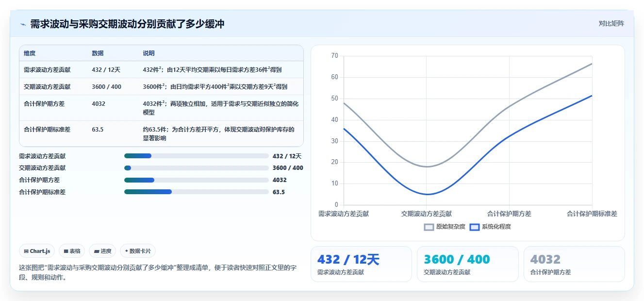This screenshot has height=301, width=644.
Task: Select the 表格 tag chip
Action: click(x=72, y=251)
